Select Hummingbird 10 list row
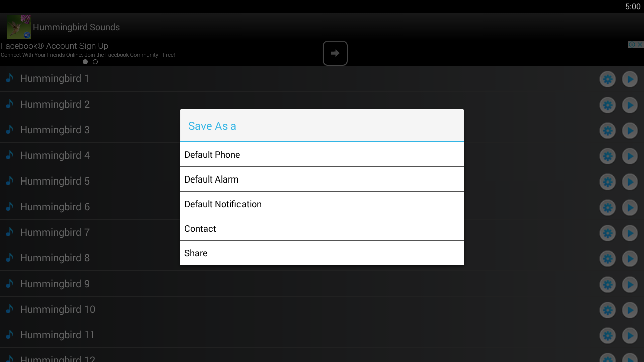Screen dimensions: 644x362 322,309
